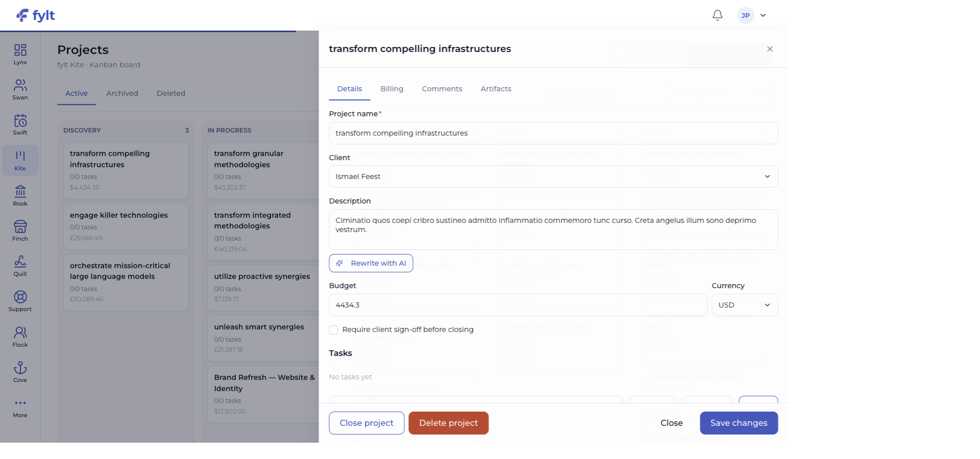Image resolution: width=980 pixels, height=459 pixels.
Task: Click the Delete project button
Action: (x=449, y=423)
